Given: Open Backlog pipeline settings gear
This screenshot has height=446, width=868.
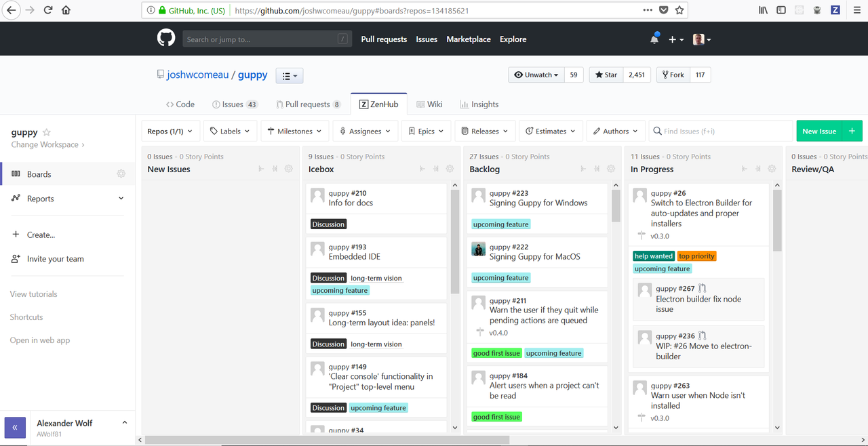Looking at the screenshot, I should [611, 169].
